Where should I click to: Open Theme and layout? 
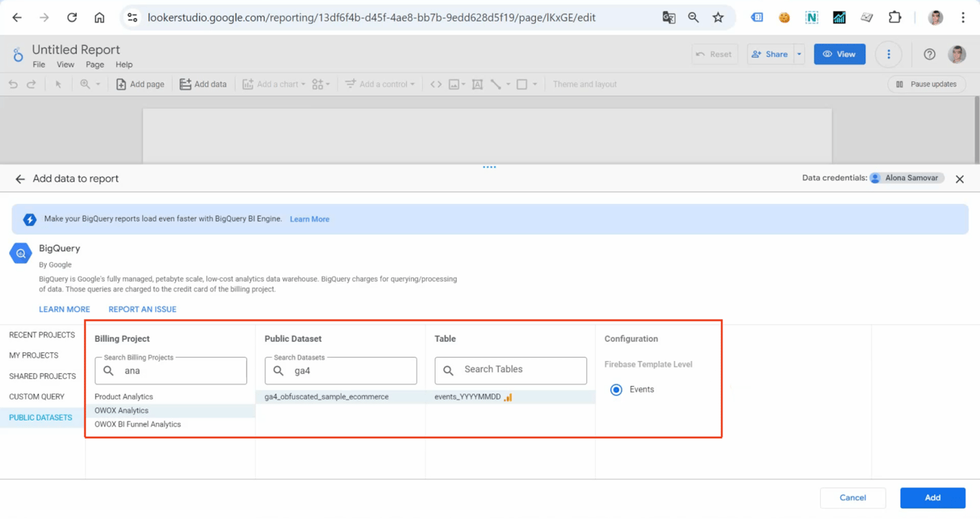click(585, 84)
